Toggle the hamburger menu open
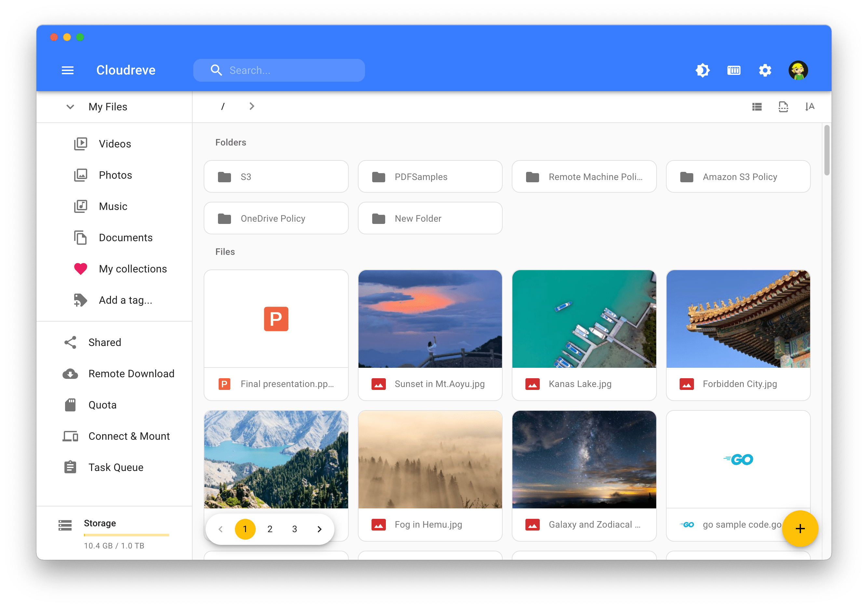 [67, 71]
